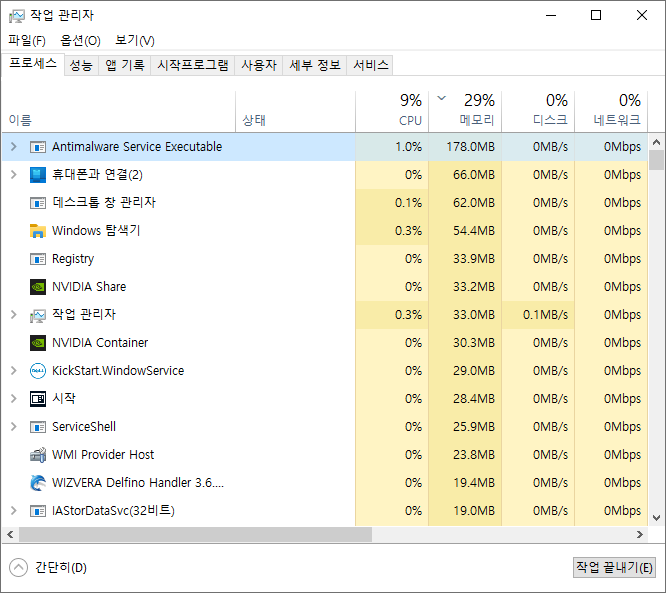
Task: Click the horizontal scrollbar left arrow
Action: tap(11, 535)
